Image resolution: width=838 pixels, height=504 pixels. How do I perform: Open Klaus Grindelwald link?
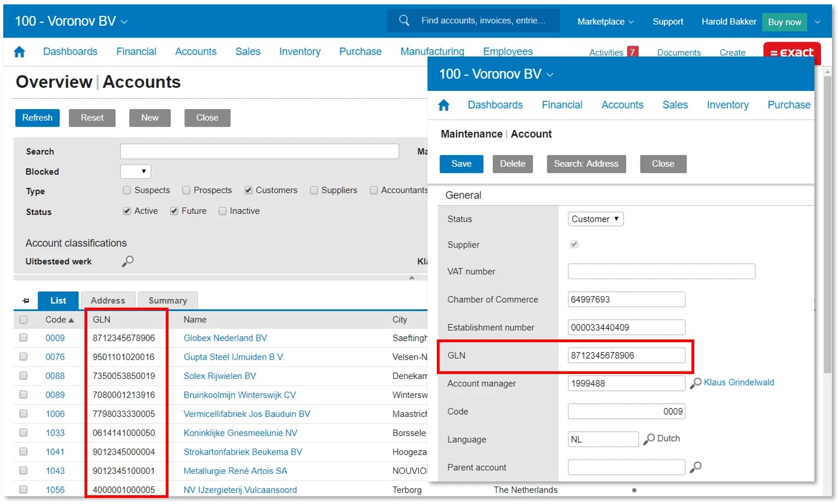click(x=739, y=382)
